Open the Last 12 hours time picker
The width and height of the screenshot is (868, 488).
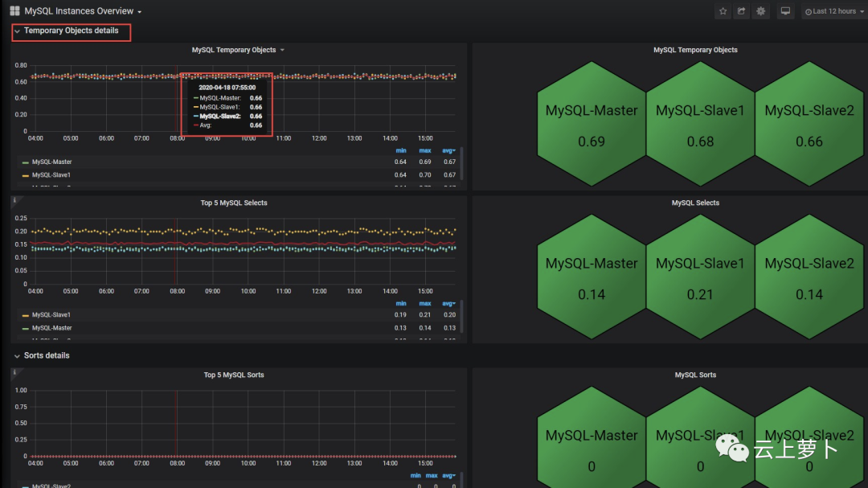click(x=834, y=11)
